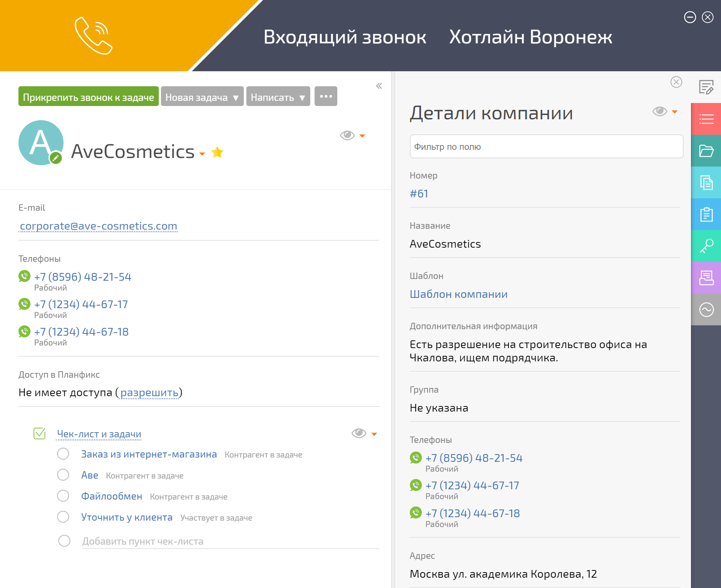
Task: Open the purple invoice sidebar tab
Action: pos(706,278)
